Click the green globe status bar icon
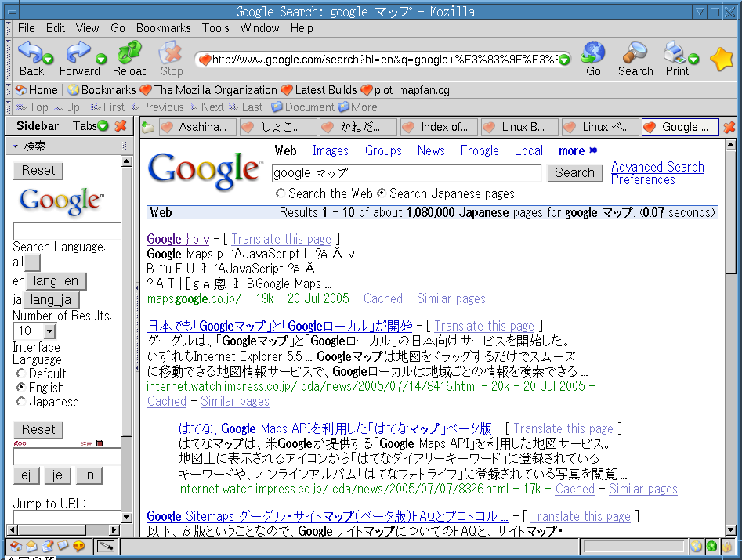 [711, 547]
